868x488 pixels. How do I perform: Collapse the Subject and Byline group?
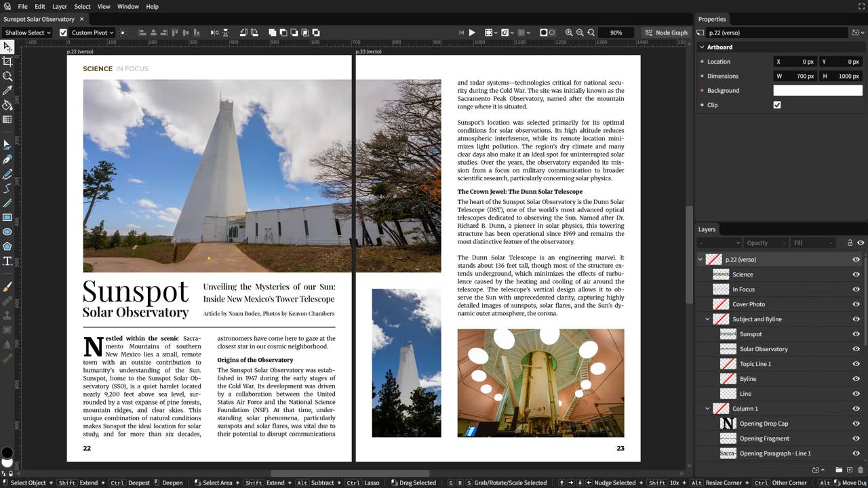tap(707, 319)
